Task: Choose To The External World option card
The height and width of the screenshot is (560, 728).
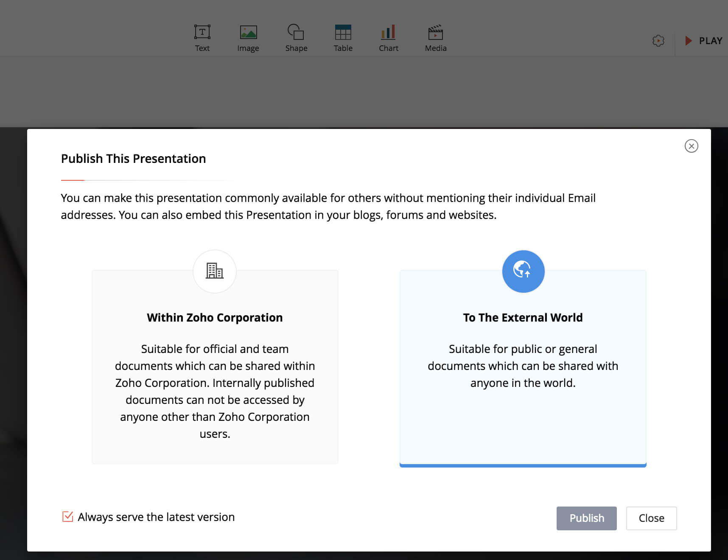Action: [x=523, y=368]
